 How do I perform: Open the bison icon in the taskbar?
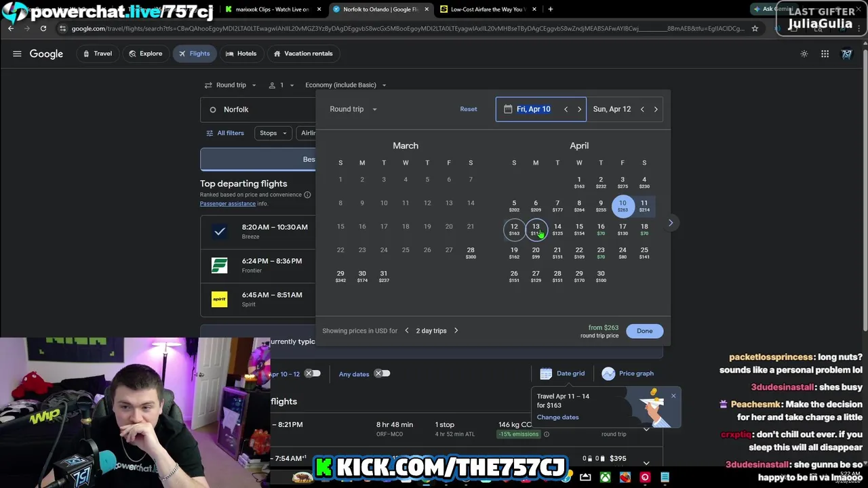(302, 478)
